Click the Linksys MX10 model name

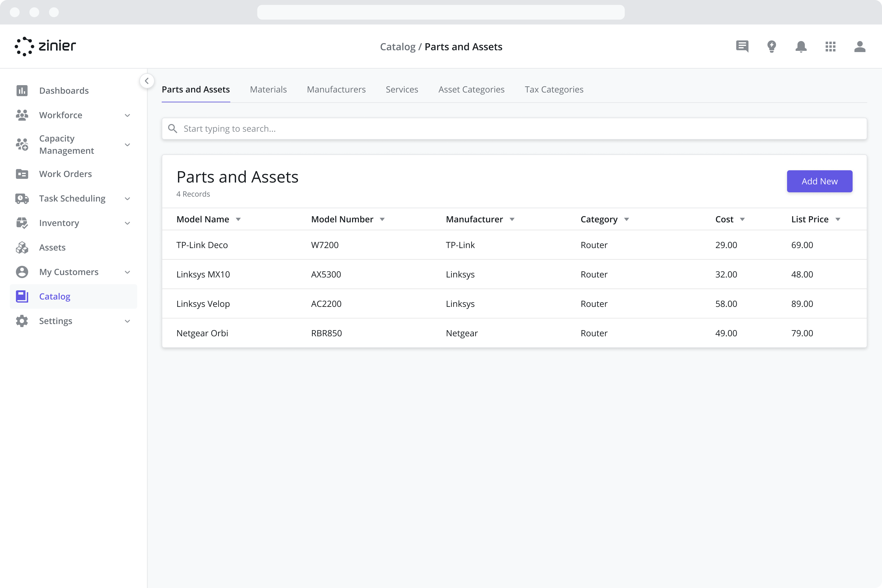pos(203,274)
